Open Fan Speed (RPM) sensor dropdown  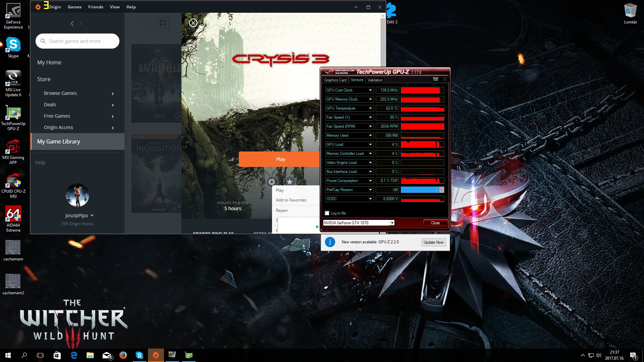370,126
